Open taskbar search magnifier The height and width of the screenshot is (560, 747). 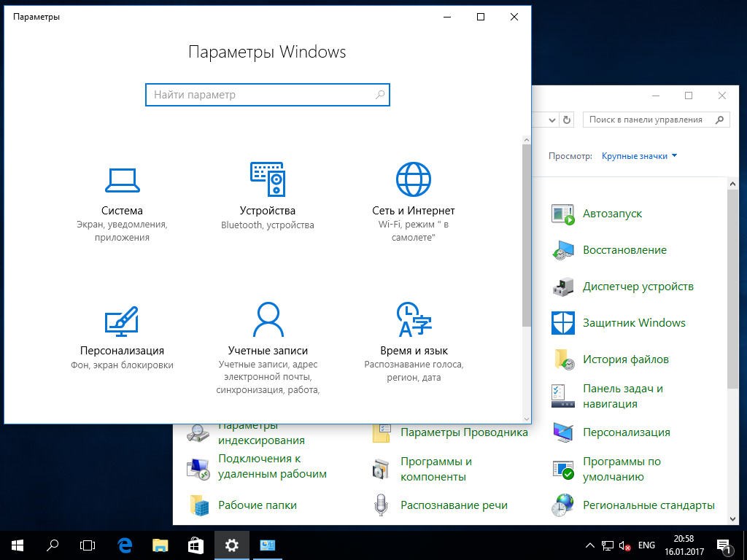tap(53, 545)
